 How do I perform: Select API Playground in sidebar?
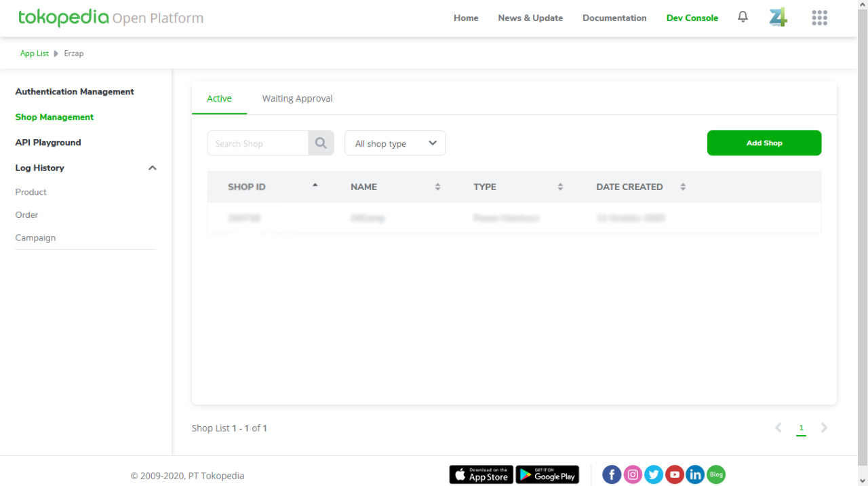[48, 143]
